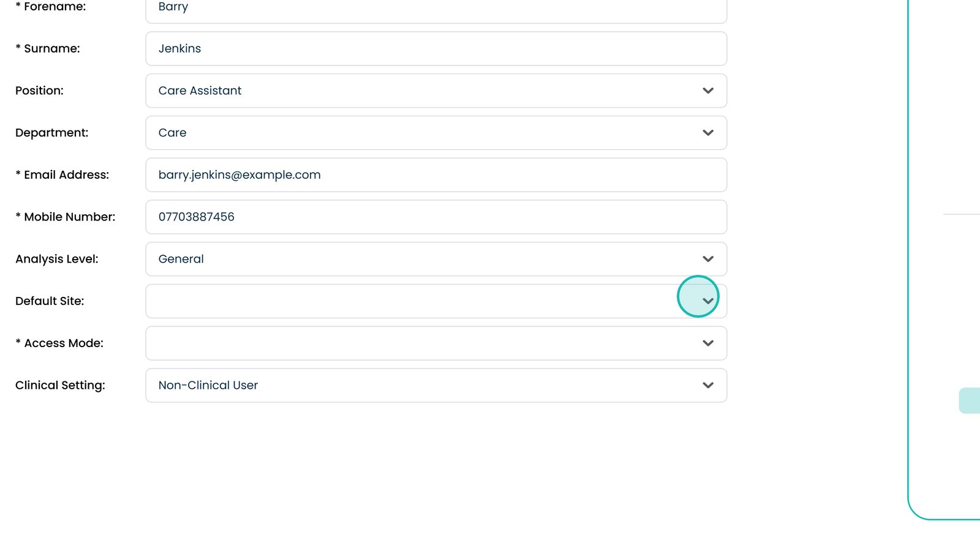Click the "Email Address:" field label
Screen dimensions: 980x551
[66, 175]
